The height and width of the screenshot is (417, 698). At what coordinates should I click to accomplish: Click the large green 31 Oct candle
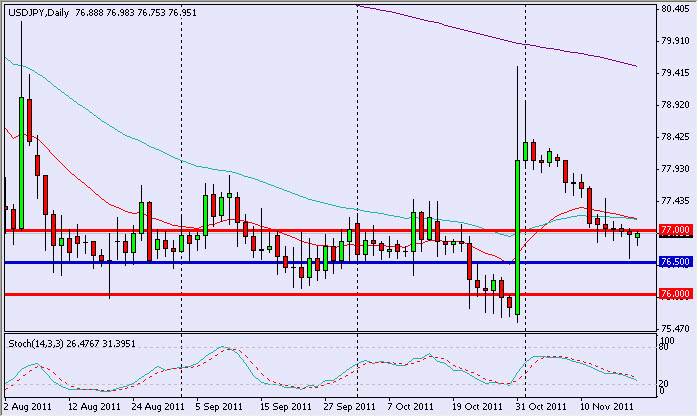(x=517, y=230)
